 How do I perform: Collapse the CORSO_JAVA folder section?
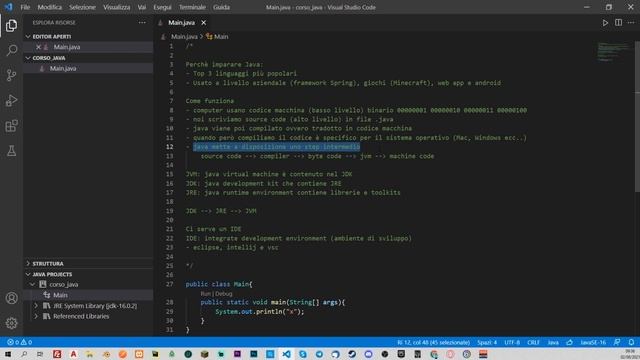(x=28, y=58)
